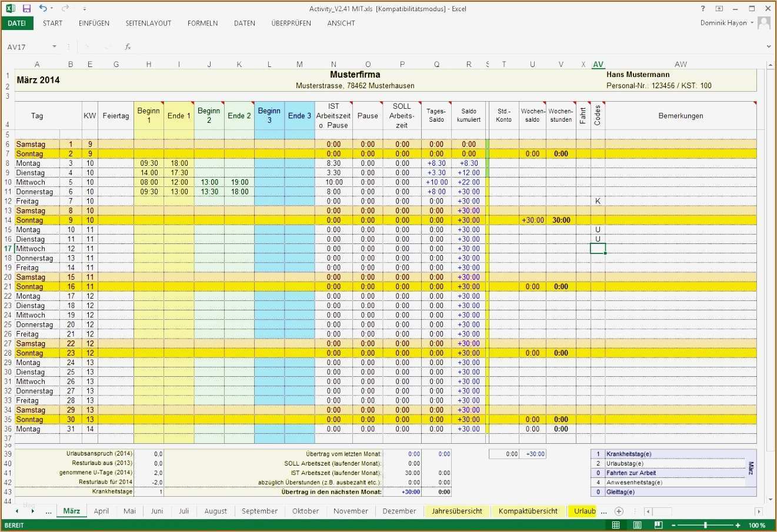Adjust the zoom slider handle
Screen dimensions: 777x532
click(705, 524)
